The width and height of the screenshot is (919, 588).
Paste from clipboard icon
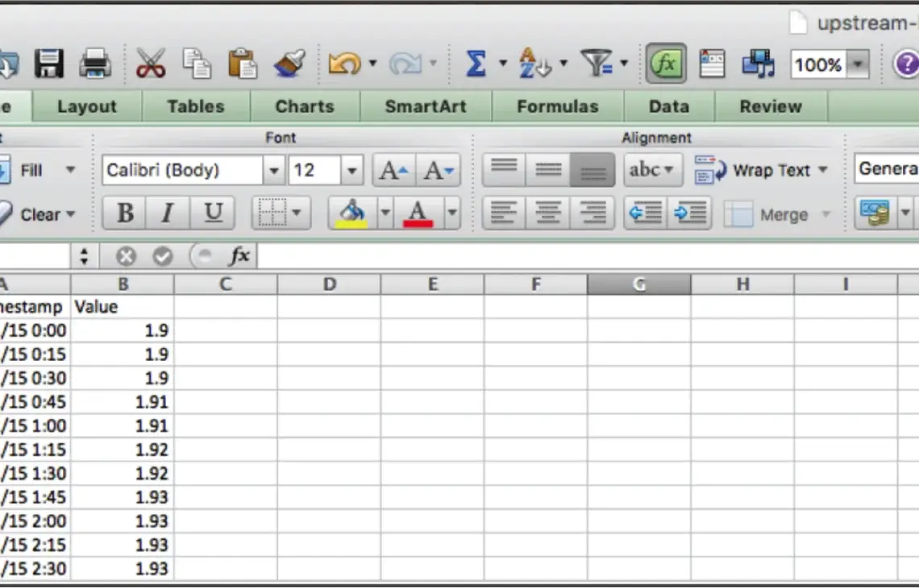tap(243, 64)
